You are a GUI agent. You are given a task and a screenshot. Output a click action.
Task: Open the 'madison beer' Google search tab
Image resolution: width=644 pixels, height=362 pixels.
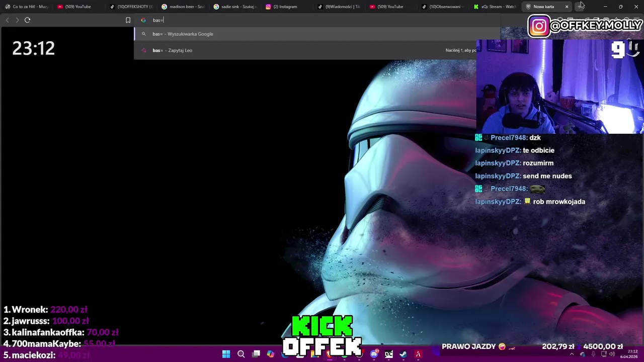tap(183, 7)
